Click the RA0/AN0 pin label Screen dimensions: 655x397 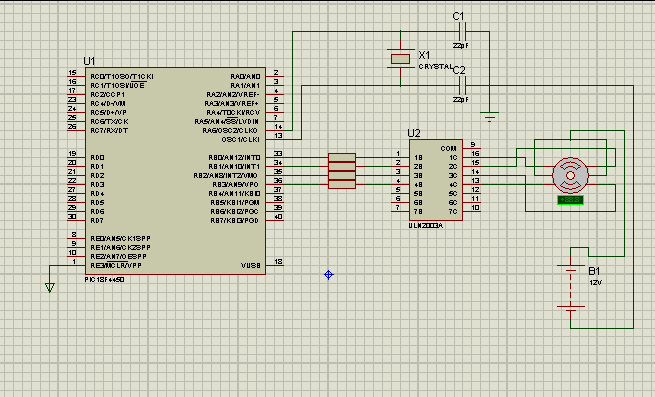(x=245, y=76)
